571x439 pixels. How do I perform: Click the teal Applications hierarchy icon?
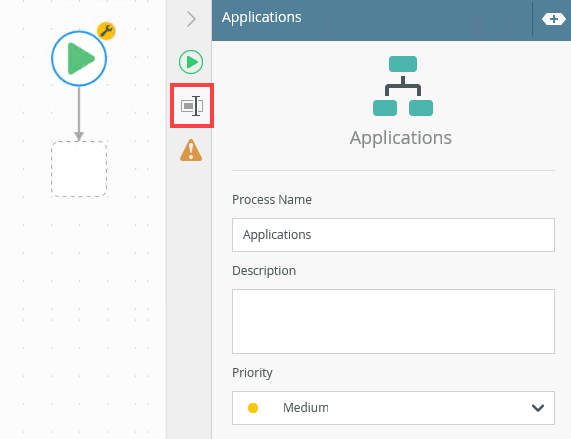click(403, 86)
